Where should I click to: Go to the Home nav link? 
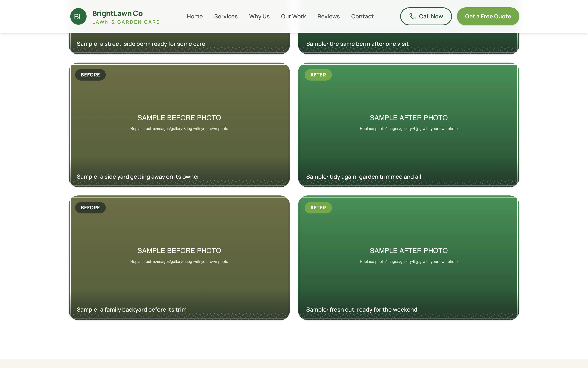[195, 16]
